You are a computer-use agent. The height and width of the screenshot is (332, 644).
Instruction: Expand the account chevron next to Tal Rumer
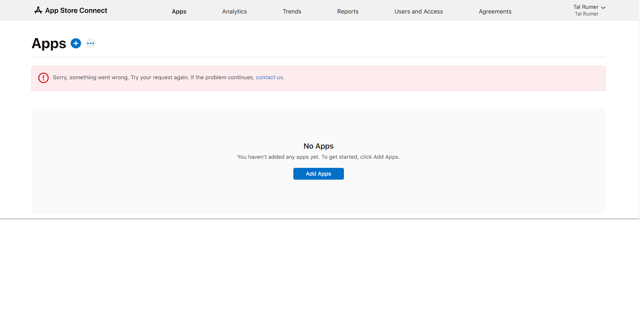pos(603,7)
